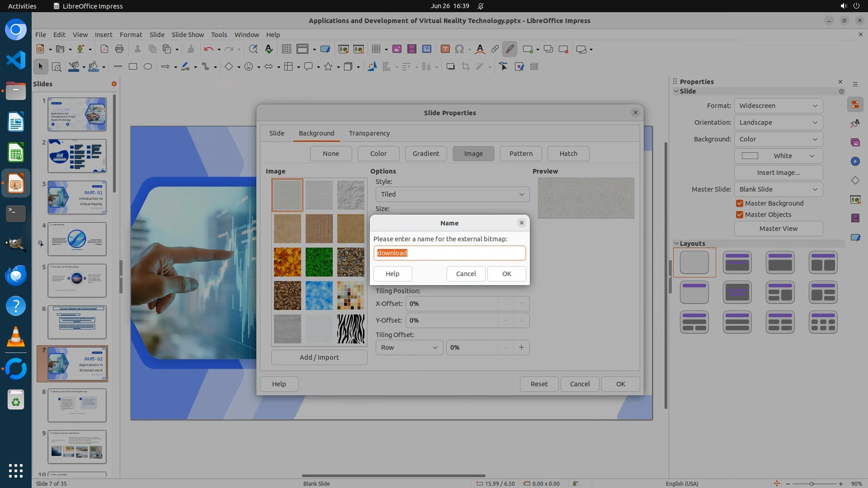Screen dimensions: 868x488
Task: Click the Insert Special Character icon
Action: click(459, 49)
